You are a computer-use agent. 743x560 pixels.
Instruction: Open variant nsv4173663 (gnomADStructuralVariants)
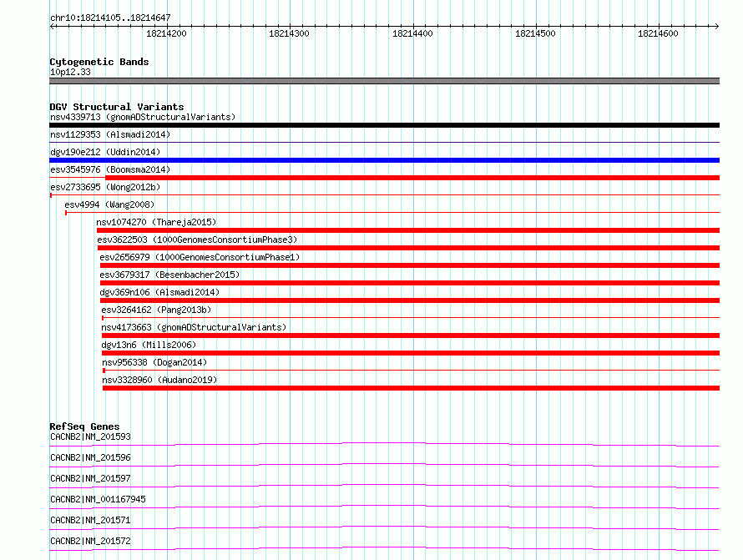[x=194, y=327]
